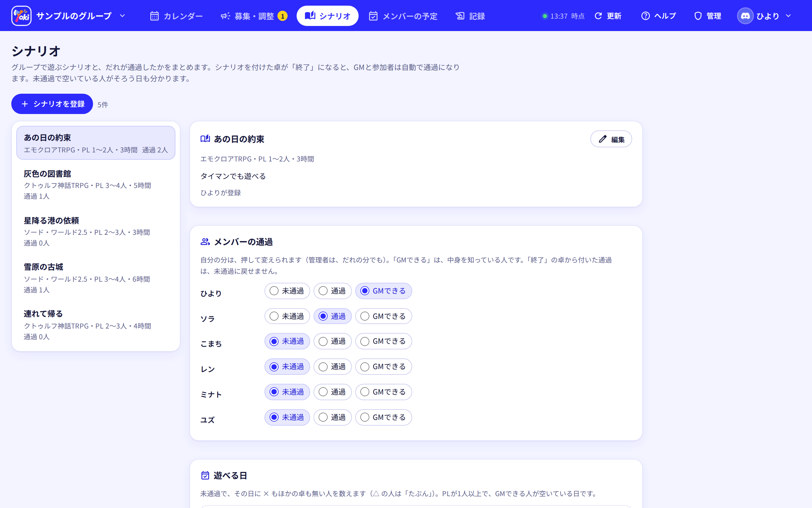The width and height of the screenshot is (812, 508).
Task: Select the あの日の約束 scenario in list
Action: [96, 143]
